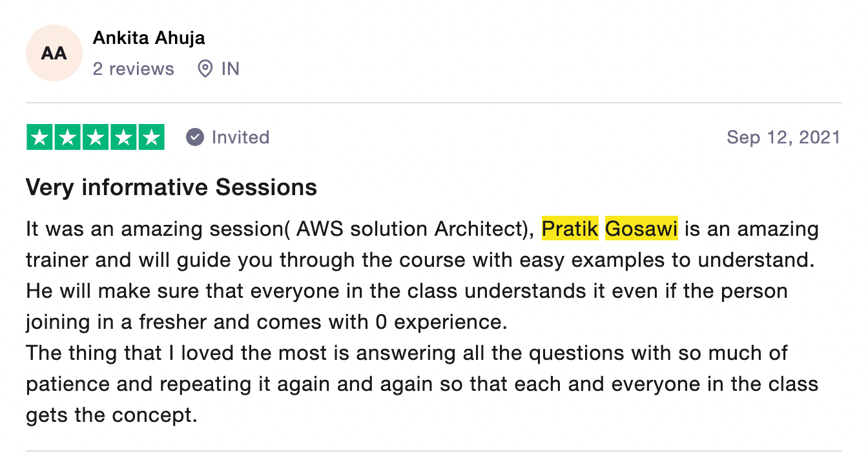The width and height of the screenshot is (868, 460).
Task: Click the highlighted word "Pratik"
Action: pos(570,229)
